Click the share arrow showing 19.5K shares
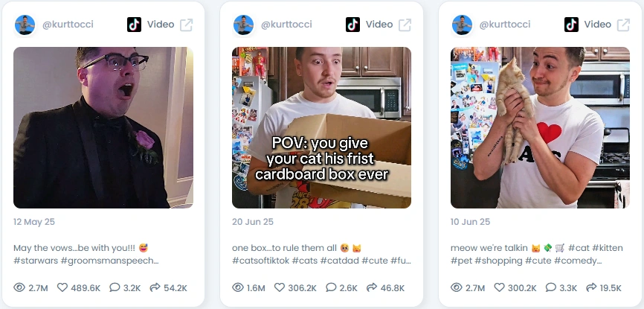The height and width of the screenshot is (309, 644). coord(591,287)
